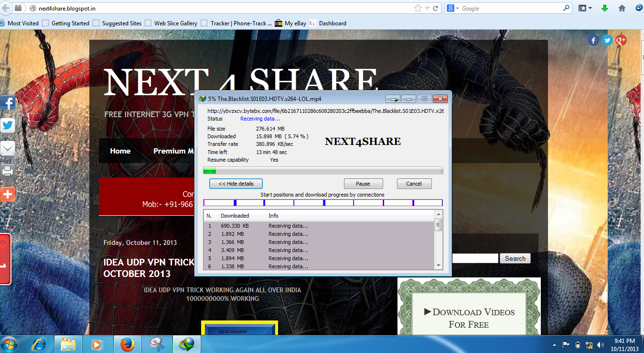
Task: Print the page using the printer icon
Action: coord(7,171)
